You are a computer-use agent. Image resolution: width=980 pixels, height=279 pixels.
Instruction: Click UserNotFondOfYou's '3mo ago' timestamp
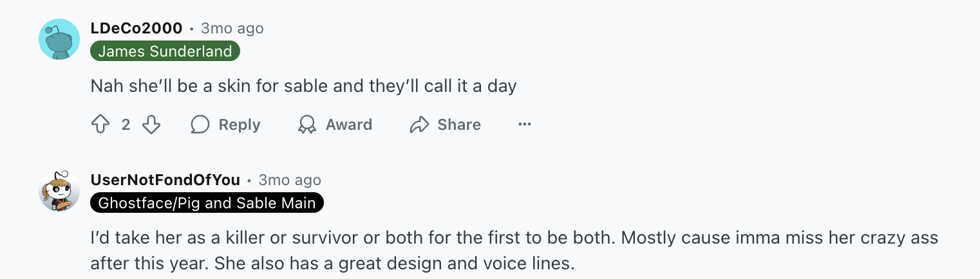pos(289,180)
